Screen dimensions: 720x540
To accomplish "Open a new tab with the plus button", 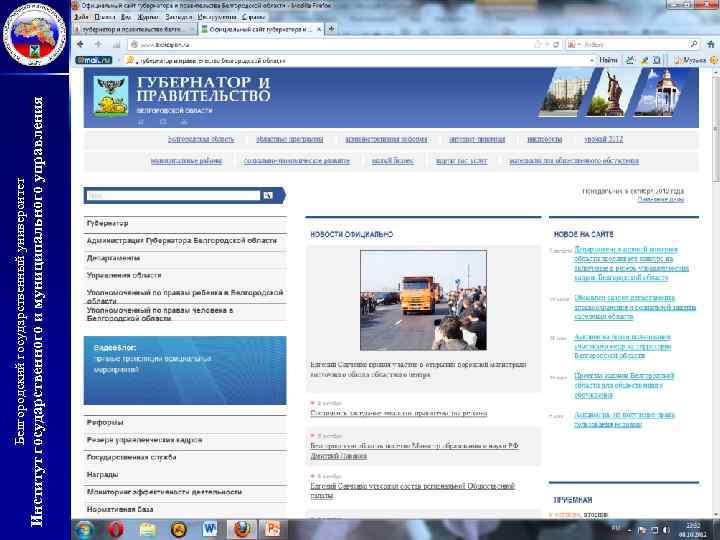I will tap(331, 29).
